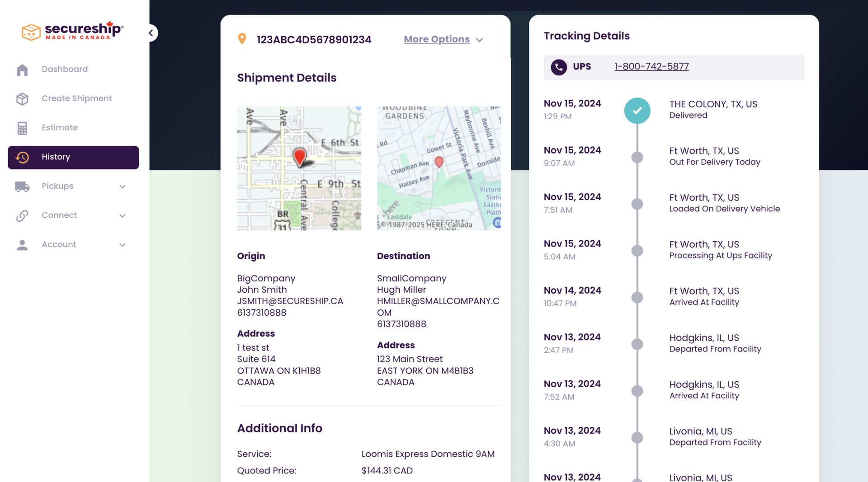Open Estimate via the calculator icon
Image resolution: width=868 pixels, height=482 pixels.
(21, 128)
